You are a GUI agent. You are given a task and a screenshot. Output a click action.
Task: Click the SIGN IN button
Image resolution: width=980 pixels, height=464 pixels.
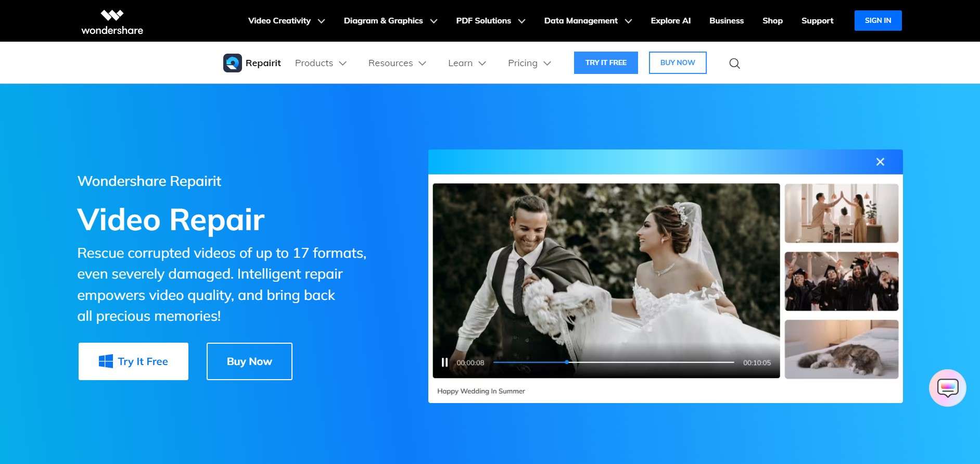pos(877,20)
